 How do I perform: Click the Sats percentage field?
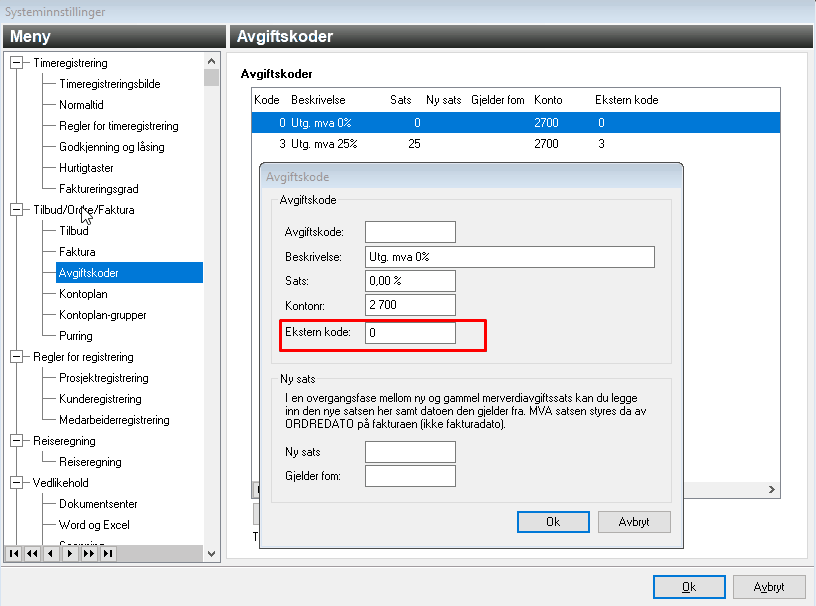[x=410, y=281]
